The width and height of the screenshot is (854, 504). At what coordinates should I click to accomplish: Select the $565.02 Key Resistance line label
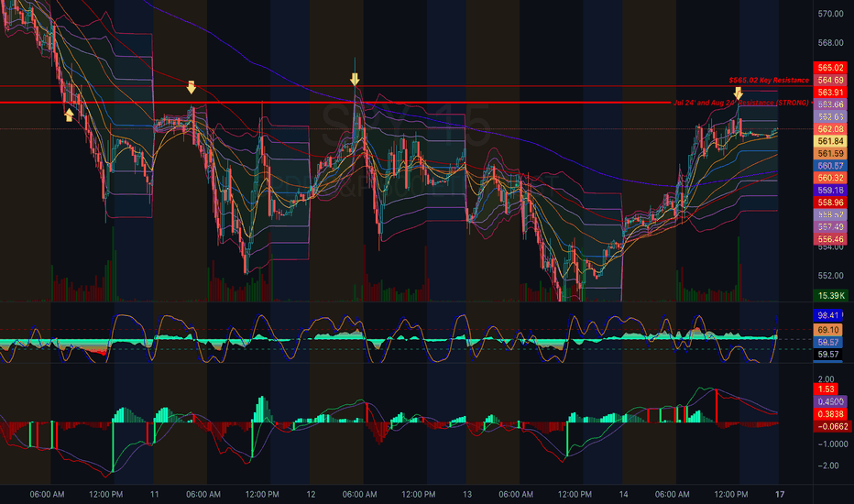click(x=769, y=80)
